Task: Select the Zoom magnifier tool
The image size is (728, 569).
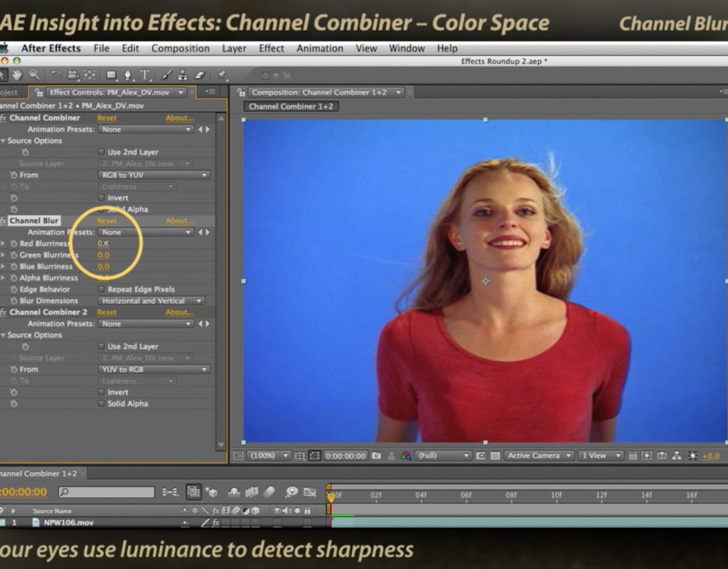Action: tap(34, 75)
